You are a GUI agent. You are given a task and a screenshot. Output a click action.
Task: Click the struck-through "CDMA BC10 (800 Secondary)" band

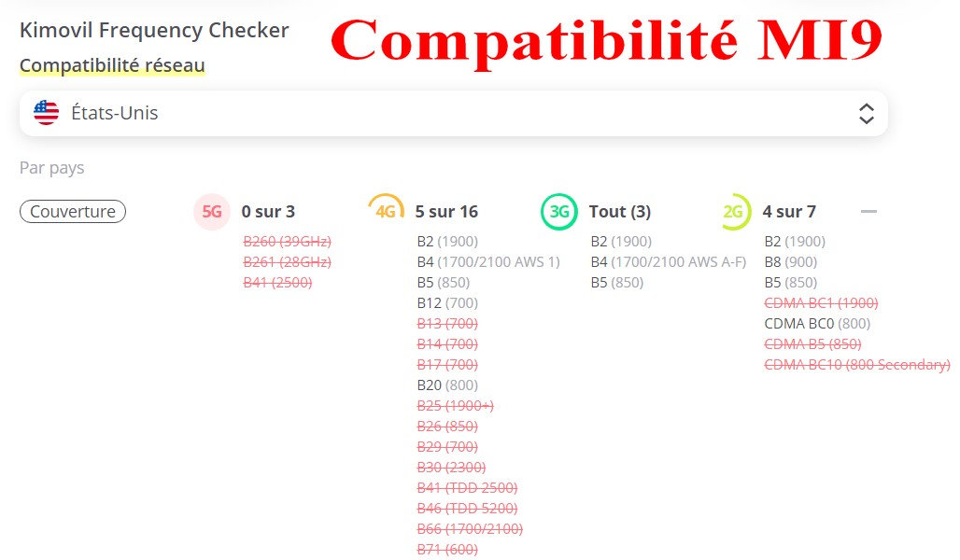click(x=857, y=365)
